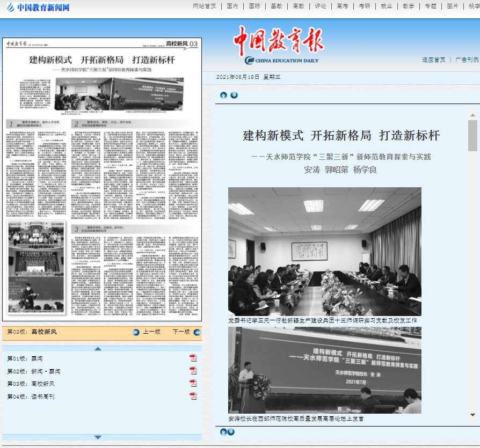Open the PDF icon beside 第04版 读书周刊

pos(193,396)
